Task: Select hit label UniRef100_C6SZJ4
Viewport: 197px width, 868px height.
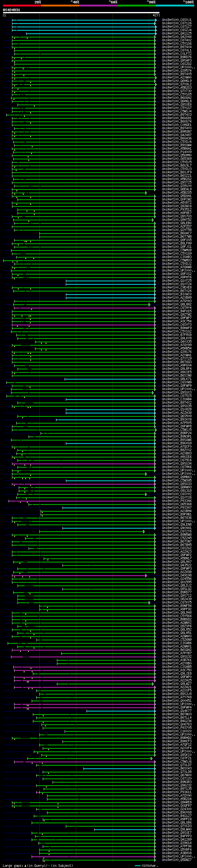Action: [176, 30]
